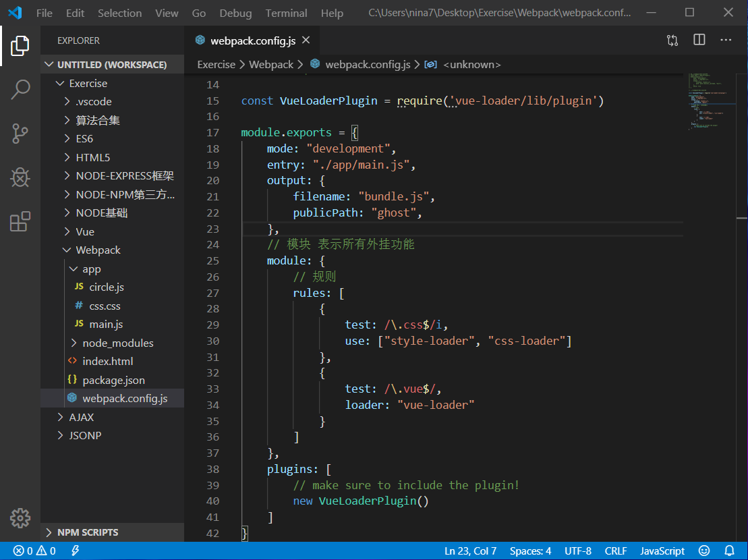Click the lightning bolt status icon
This screenshot has width=748, height=560.
click(76, 551)
